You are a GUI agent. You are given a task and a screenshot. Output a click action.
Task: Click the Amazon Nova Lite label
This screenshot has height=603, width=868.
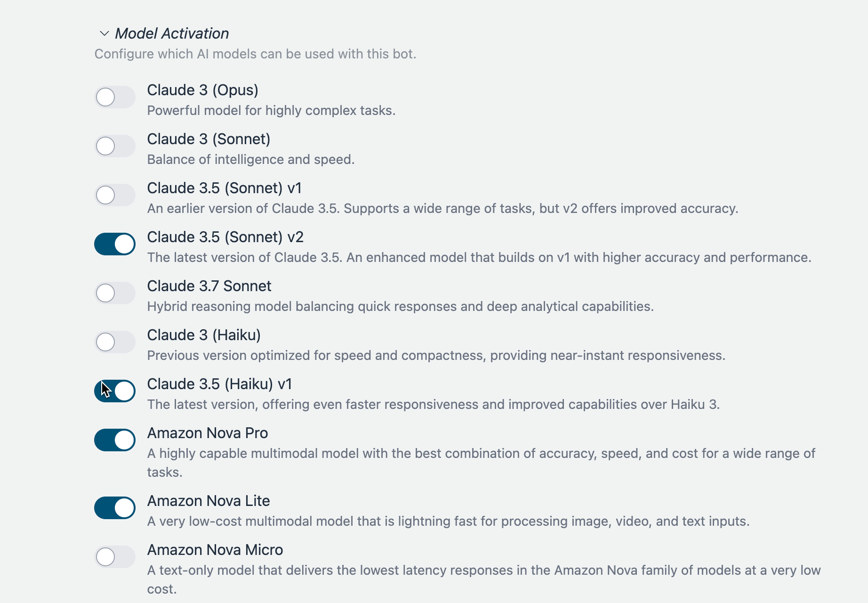click(209, 501)
